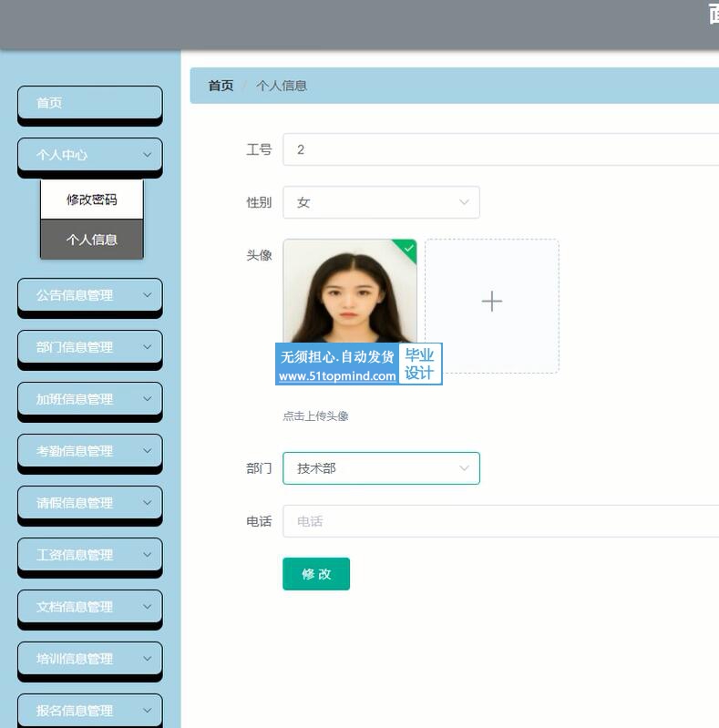This screenshot has height=728, width=719.
Task: Open the 部门 dropdown showing 技术部
Action: tap(381, 468)
